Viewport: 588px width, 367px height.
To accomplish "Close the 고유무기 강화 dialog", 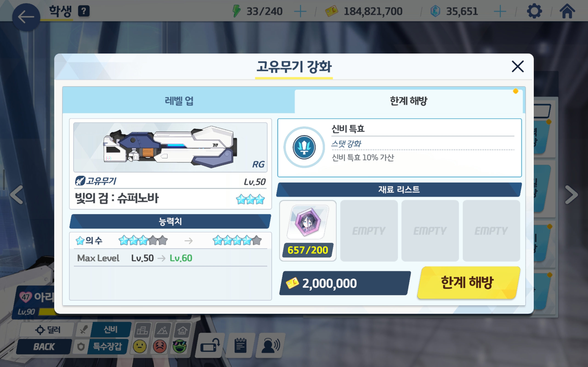I will pyautogui.click(x=517, y=67).
